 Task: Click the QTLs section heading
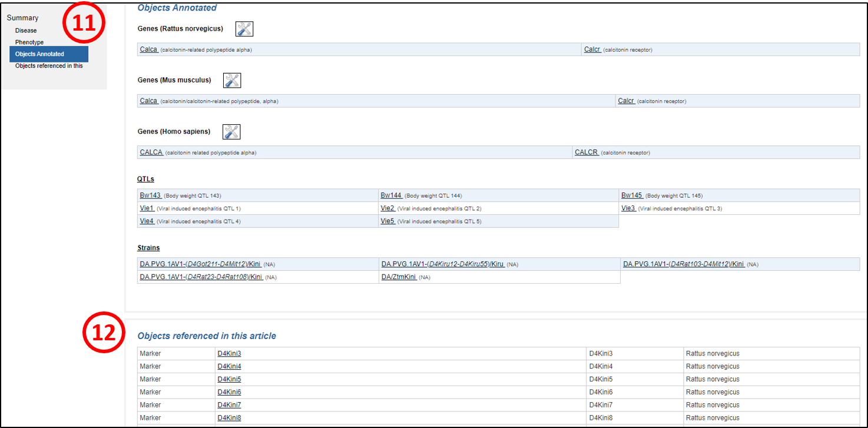[145, 179]
